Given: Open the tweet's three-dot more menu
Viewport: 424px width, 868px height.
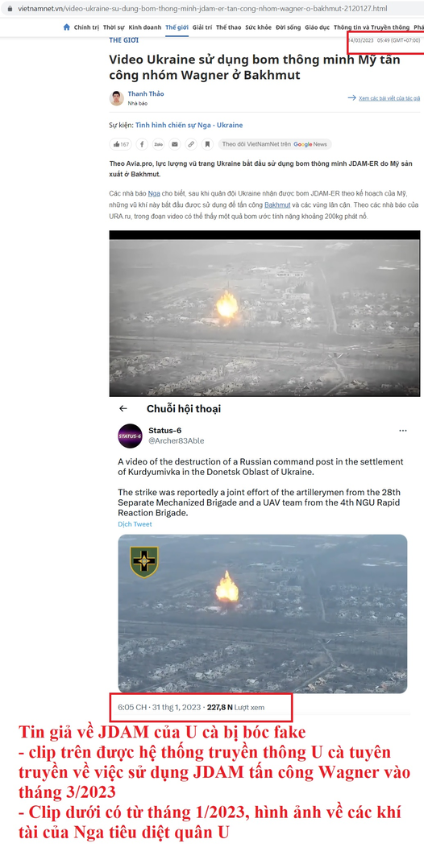Looking at the screenshot, I should (403, 430).
